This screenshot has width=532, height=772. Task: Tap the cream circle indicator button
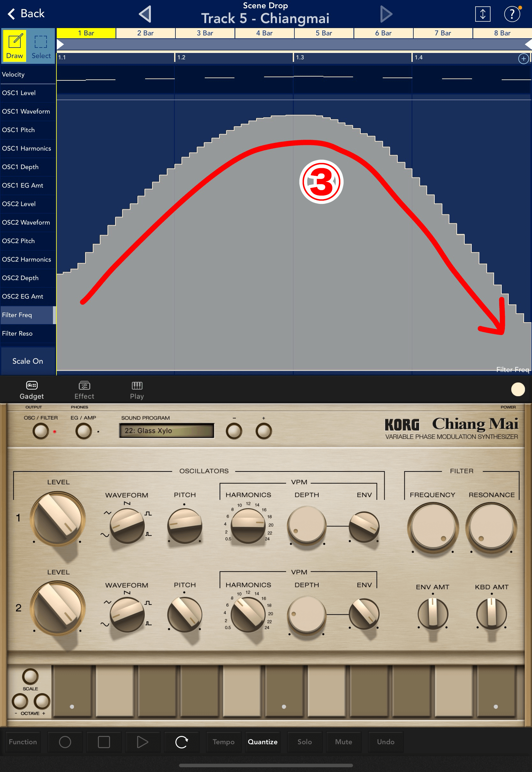point(518,389)
